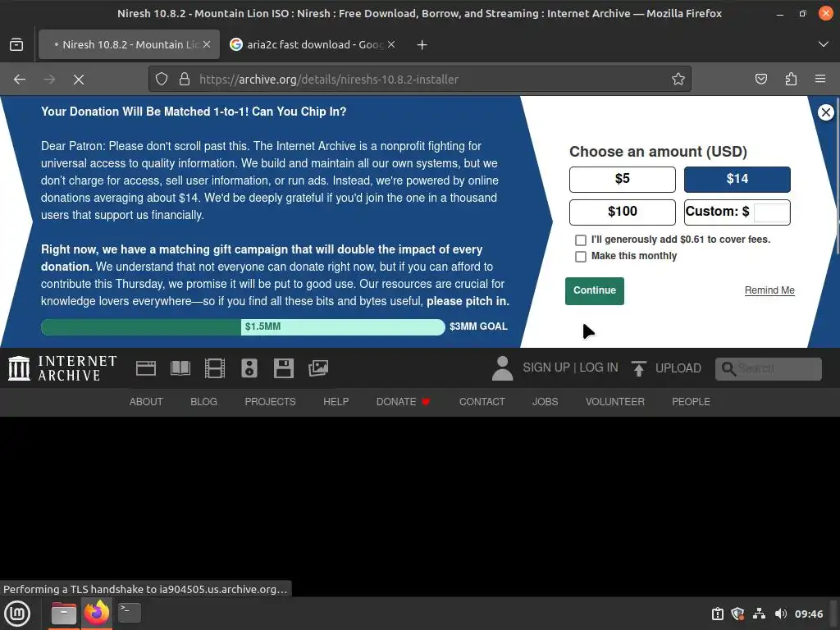Click the green Continue button
The height and width of the screenshot is (630, 840).
(x=594, y=291)
